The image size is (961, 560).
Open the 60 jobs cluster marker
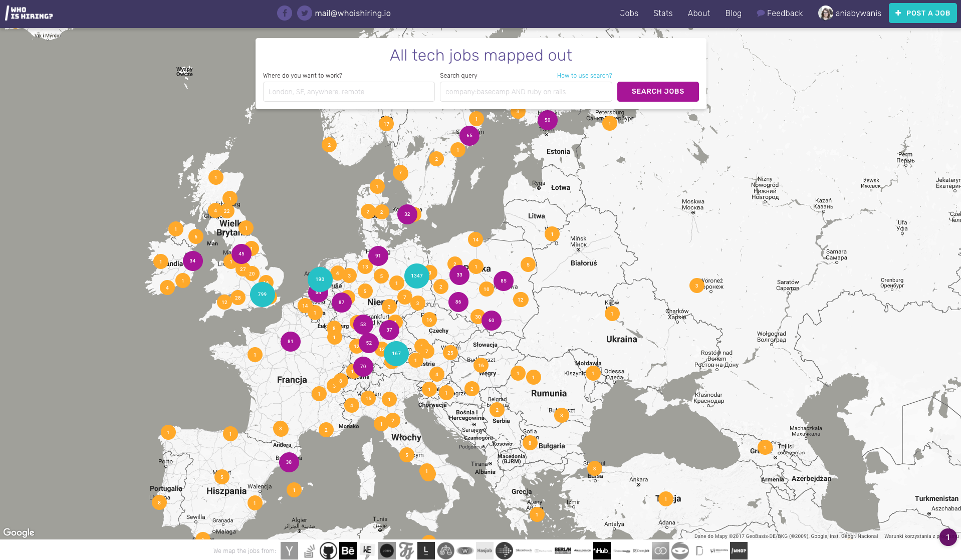pos(492,320)
